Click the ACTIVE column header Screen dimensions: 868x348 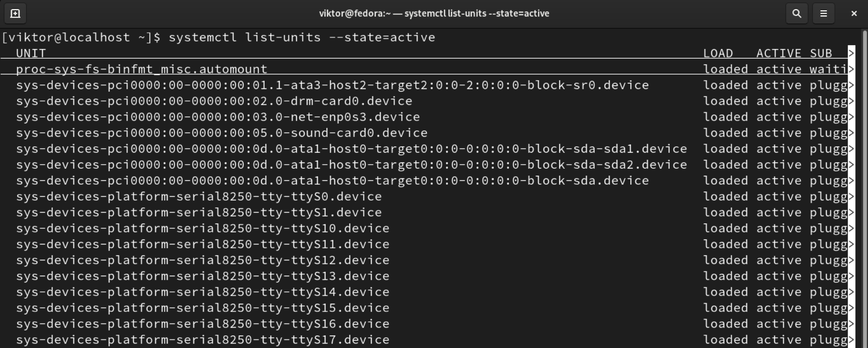[778, 53]
